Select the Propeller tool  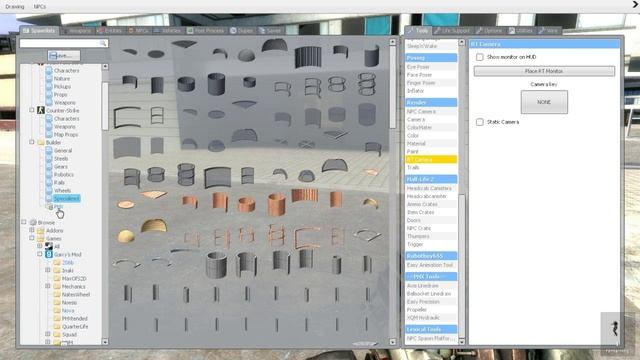431,310
